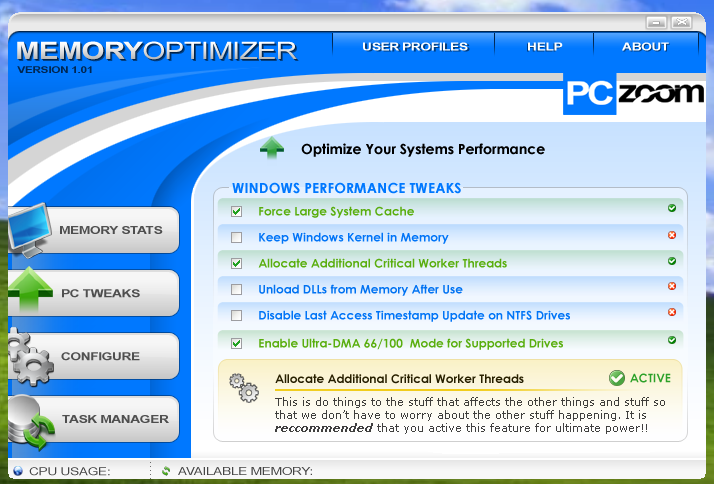Click the gears icon beside Configure
The height and width of the screenshot is (484, 714).
coord(30,358)
